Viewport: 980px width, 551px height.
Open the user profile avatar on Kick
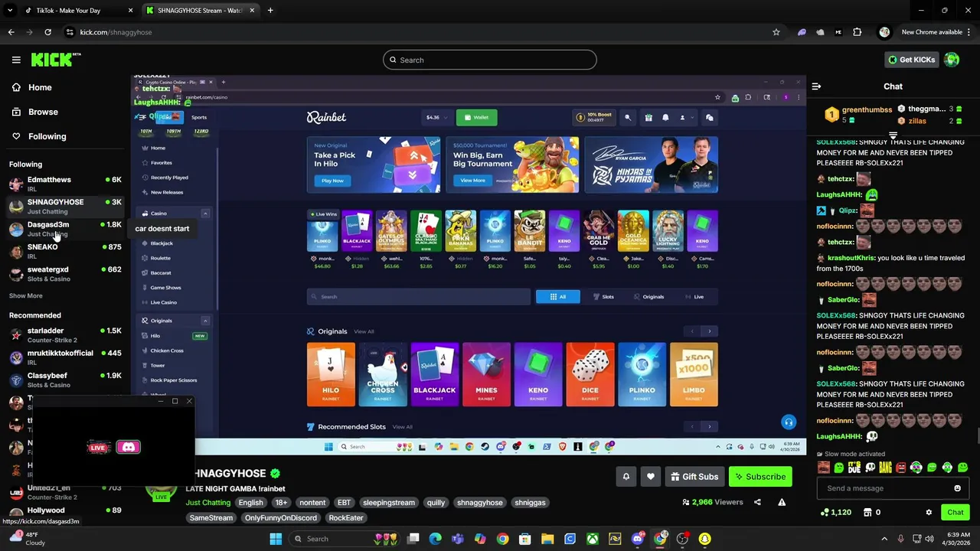(x=952, y=60)
